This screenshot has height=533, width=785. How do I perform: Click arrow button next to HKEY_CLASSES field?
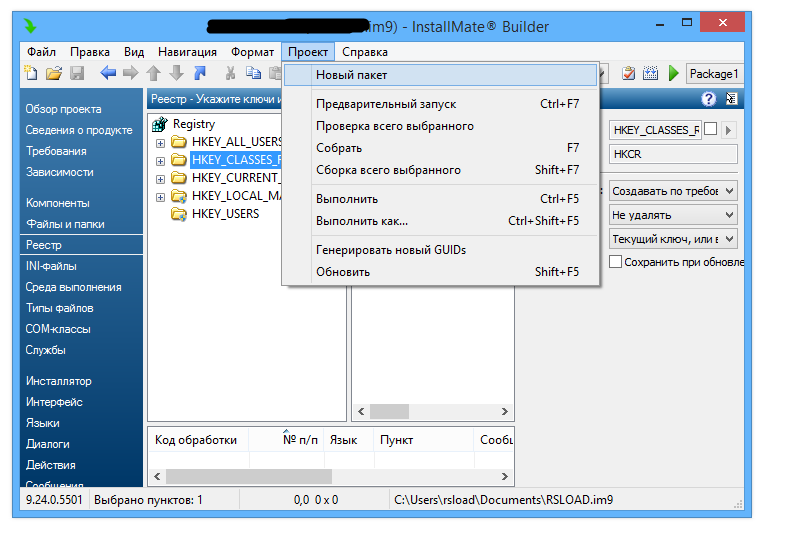click(x=728, y=130)
